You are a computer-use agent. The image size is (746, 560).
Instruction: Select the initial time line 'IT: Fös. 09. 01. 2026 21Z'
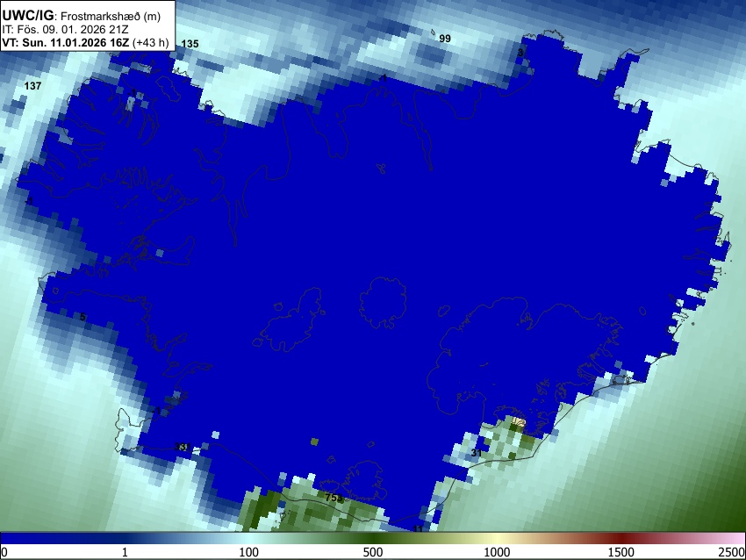64,30
